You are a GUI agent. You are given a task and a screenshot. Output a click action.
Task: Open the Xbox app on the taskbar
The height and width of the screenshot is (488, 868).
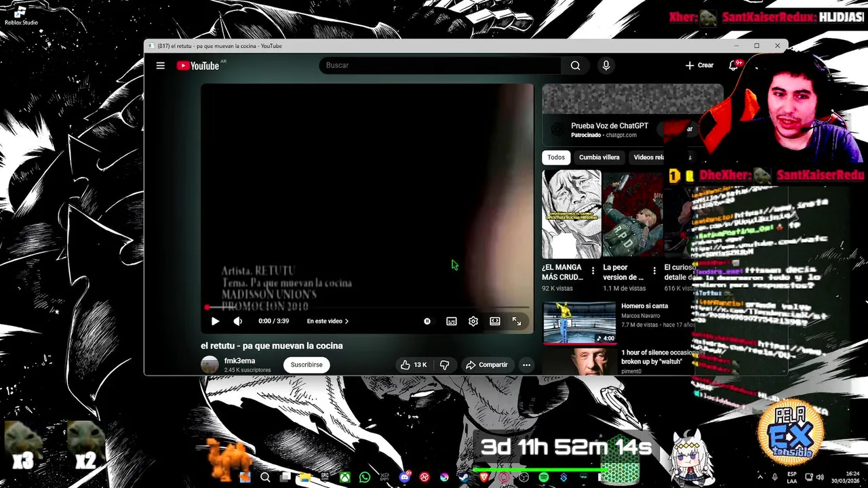[344, 477]
